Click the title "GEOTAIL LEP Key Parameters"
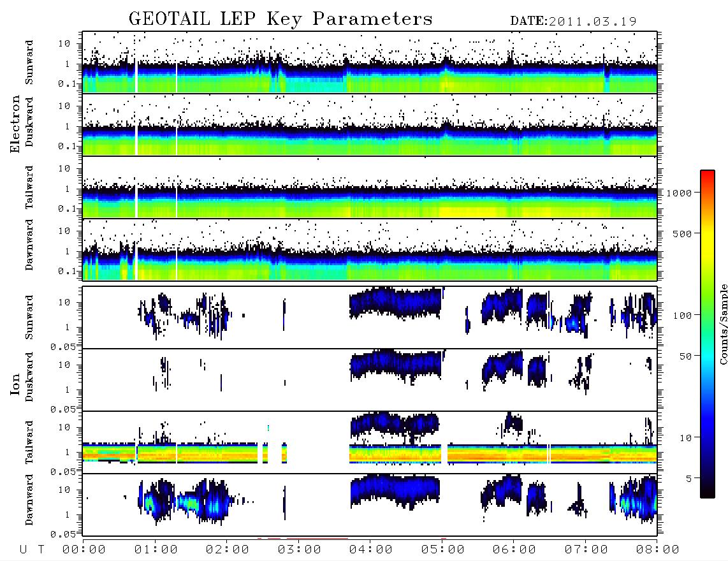 click(280, 19)
